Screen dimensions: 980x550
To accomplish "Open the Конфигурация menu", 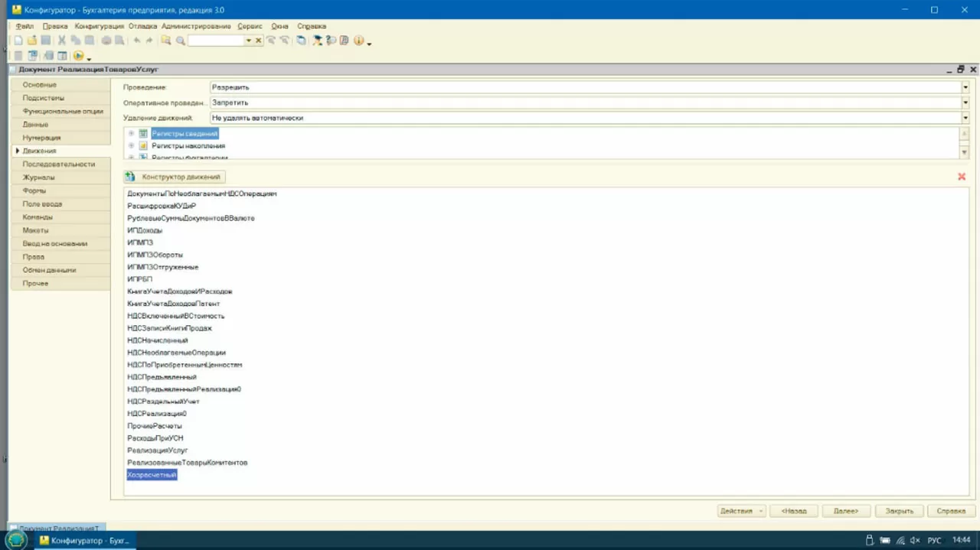I will point(100,26).
